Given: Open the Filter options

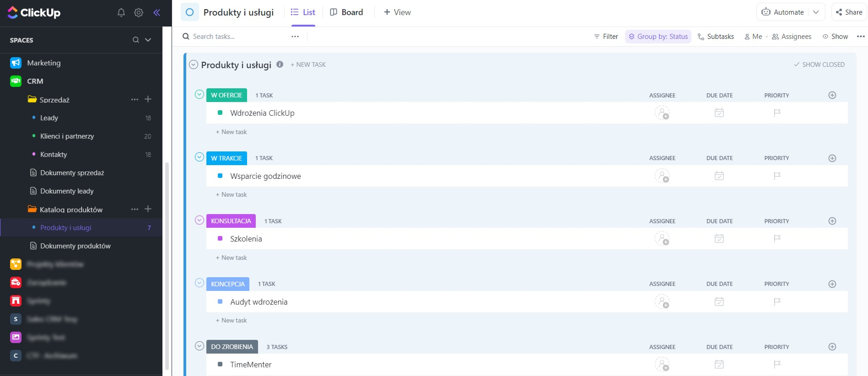Looking at the screenshot, I should click(x=606, y=36).
